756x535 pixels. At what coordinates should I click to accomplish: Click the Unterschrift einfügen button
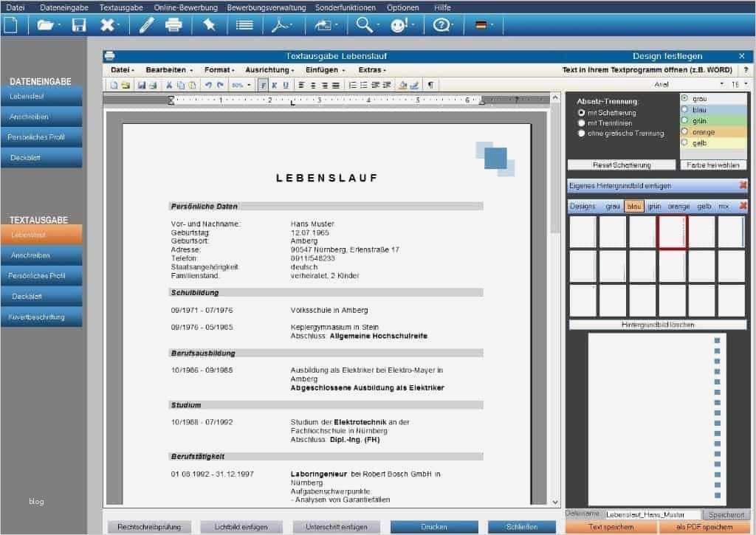(x=336, y=527)
